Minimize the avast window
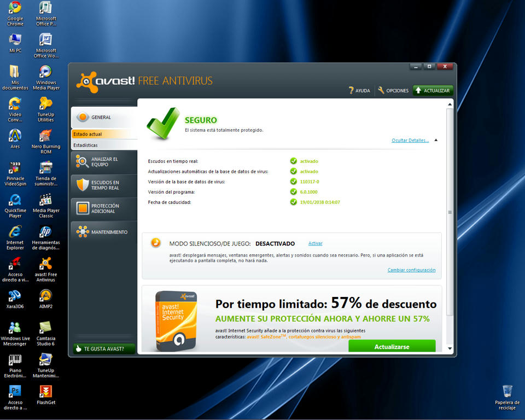525x420 pixels. 416,67
